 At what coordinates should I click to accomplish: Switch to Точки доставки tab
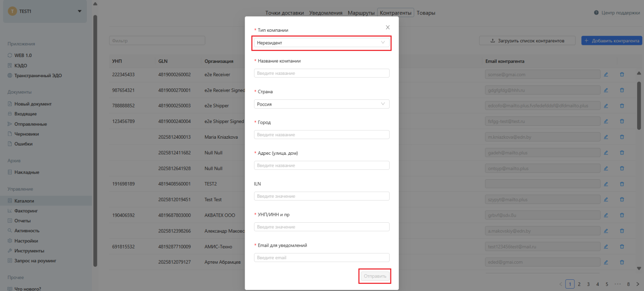(285, 13)
